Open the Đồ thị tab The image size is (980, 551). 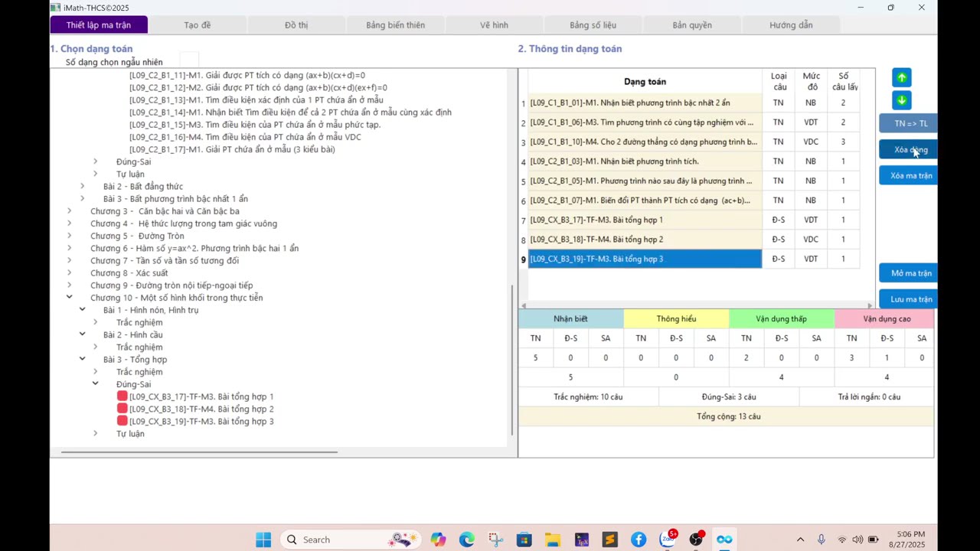click(x=296, y=25)
